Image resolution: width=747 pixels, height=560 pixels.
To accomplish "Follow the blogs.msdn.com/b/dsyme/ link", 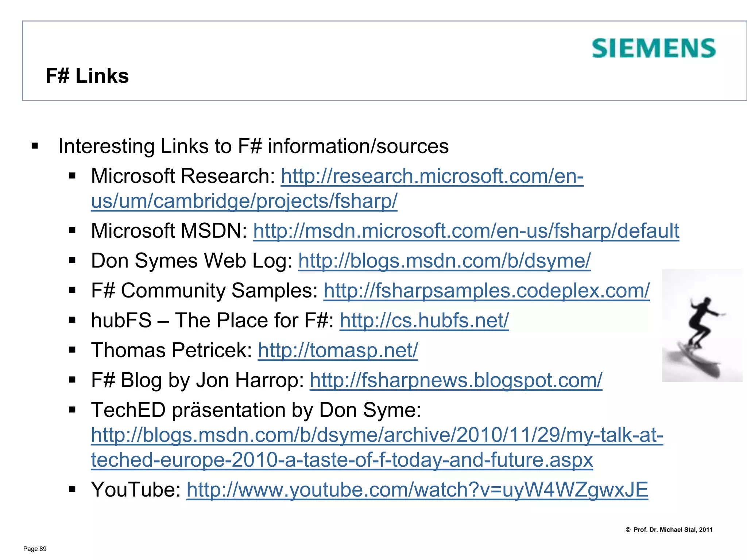I will click(x=444, y=261).
